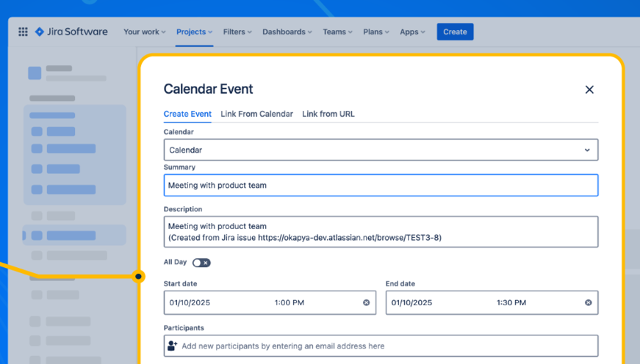Click the Participants email input field
640x364 pixels.
tap(381, 346)
